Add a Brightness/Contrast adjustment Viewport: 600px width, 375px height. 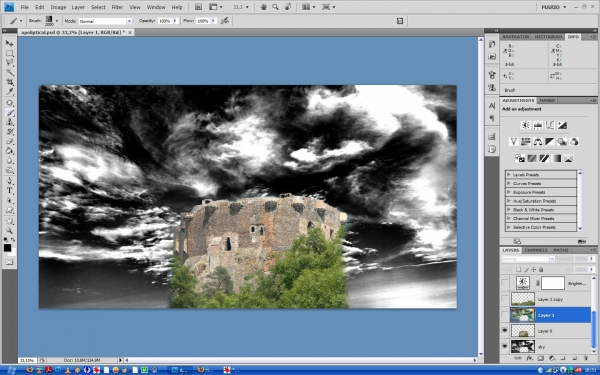tap(525, 125)
